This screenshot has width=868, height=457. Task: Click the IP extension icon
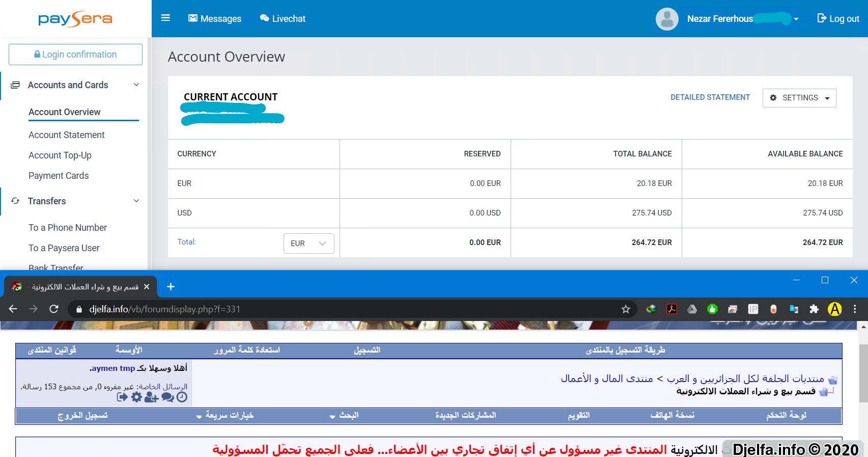(x=753, y=309)
